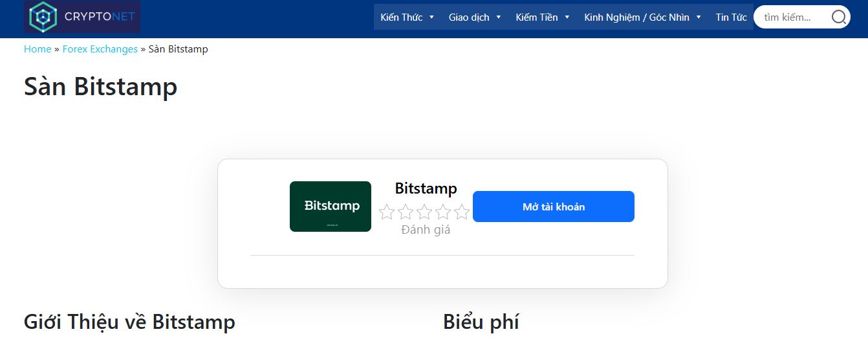This screenshot has width=868, height=347.
Task: Follow the Forex Exchanges breadcrumb link
Action: pyautogui.click(x=100, y=49)
